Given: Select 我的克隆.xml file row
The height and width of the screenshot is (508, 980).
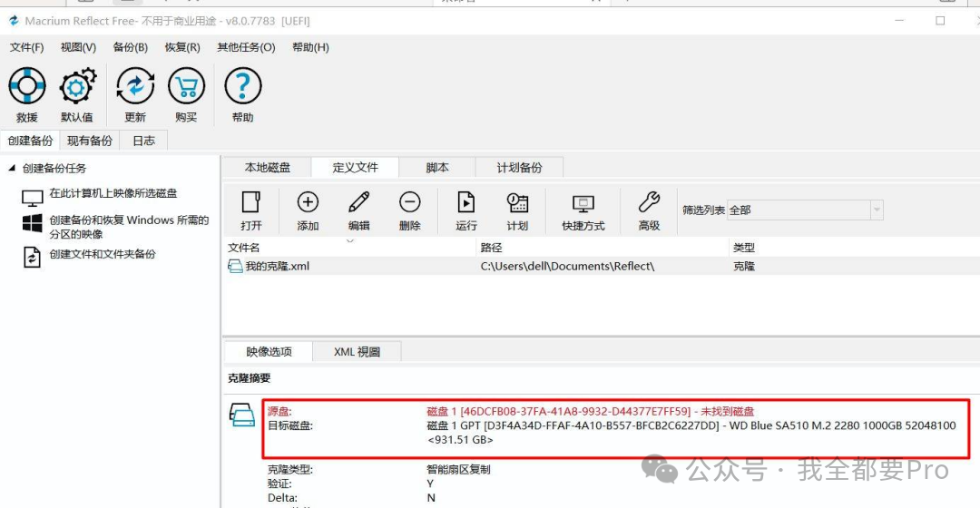Looking at the screenshot, I should 278,267.
